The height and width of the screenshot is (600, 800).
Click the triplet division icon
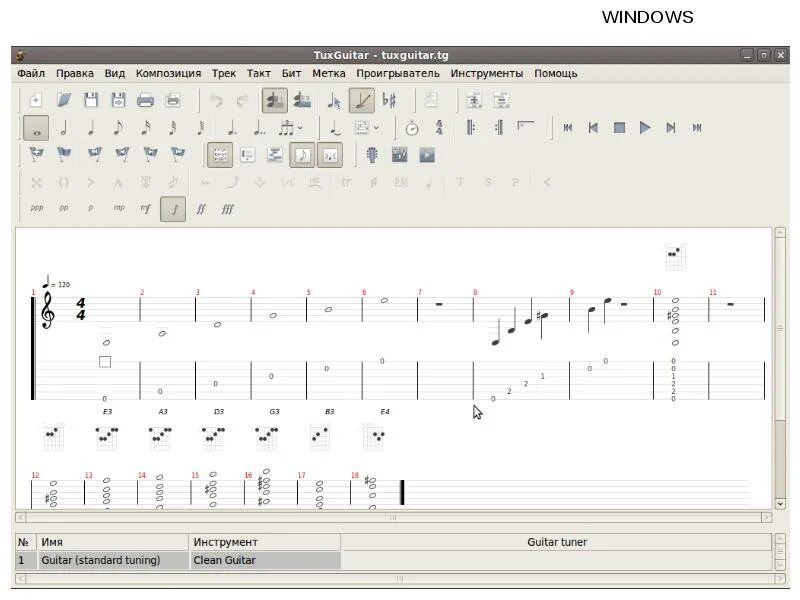point(286,128)
